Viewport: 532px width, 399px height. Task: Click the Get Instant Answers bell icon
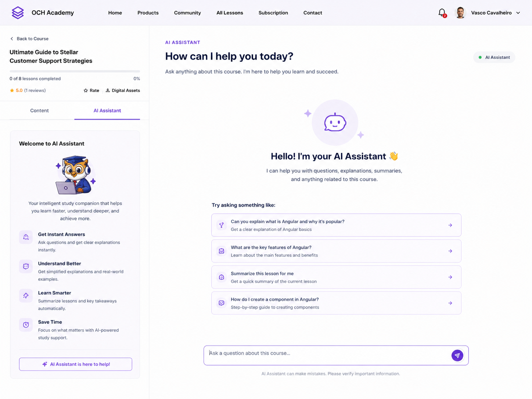[26, 237]
